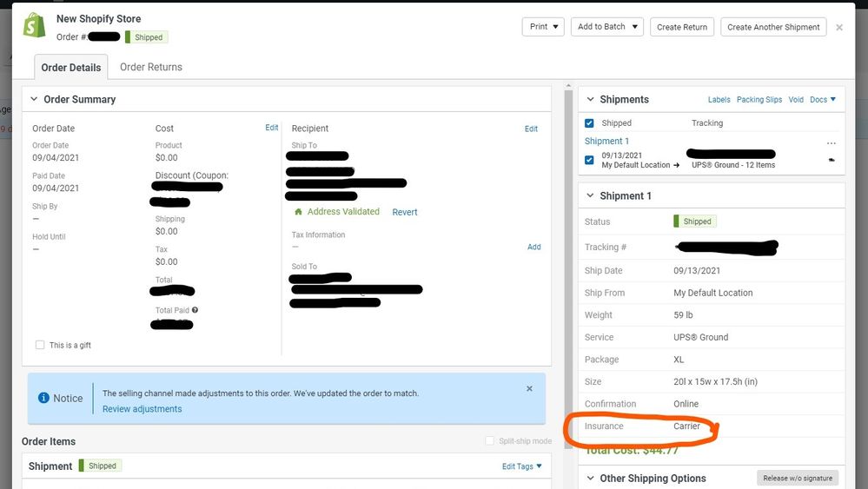Screen dimensions: 868x489
Task: Expand the Docs dropdown in Shipments
Action: point(823,100)
